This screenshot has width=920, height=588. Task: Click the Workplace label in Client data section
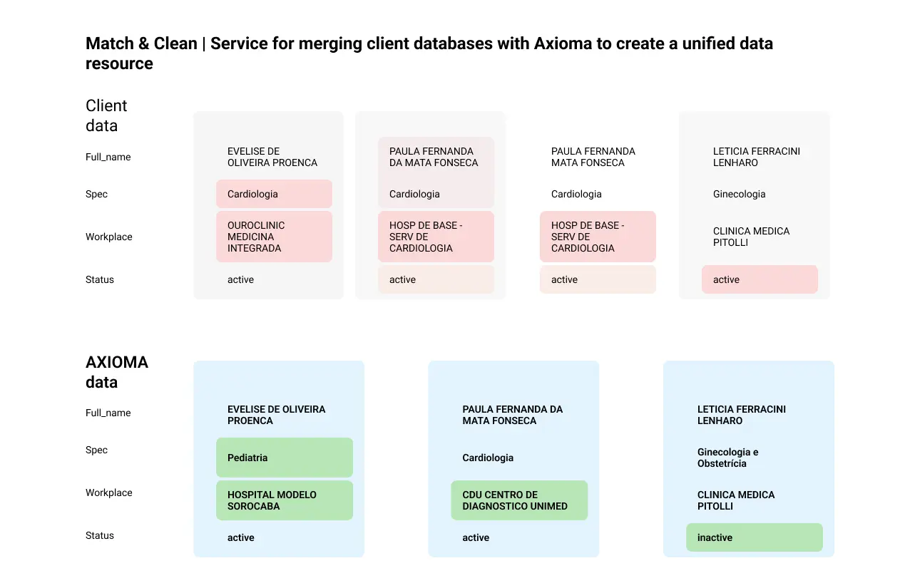coord(109,237)
